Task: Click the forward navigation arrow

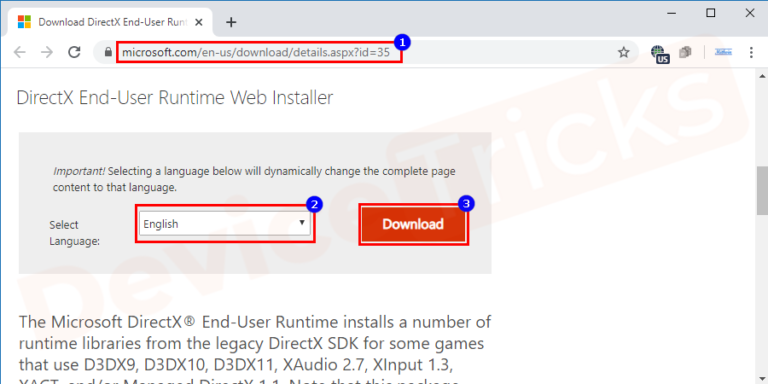Action: tap(47, 52)
